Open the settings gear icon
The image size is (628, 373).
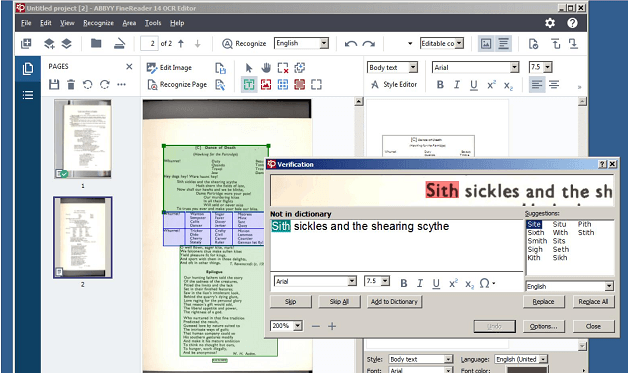[550, 23]
